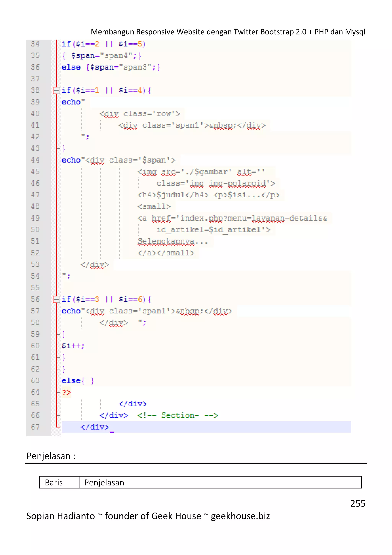
Task: Click the '$i++;' statement
Action: pyautogui.click(x=73, y=346)
